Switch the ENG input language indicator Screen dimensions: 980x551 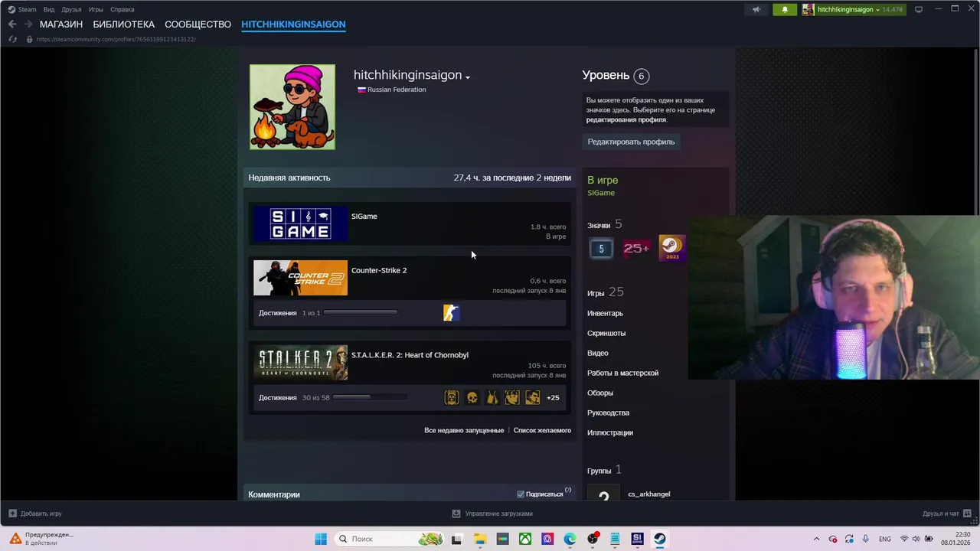click(884, 539)
